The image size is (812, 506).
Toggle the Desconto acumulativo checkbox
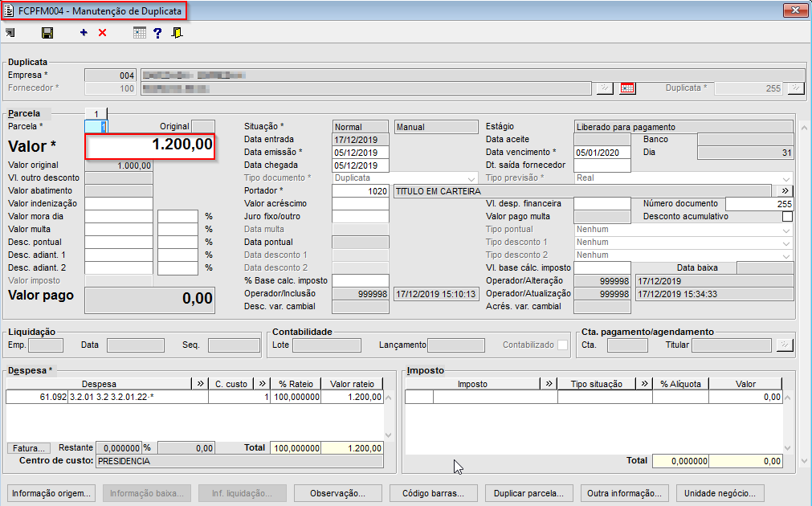pyautogui.click(x=787, y=217)
